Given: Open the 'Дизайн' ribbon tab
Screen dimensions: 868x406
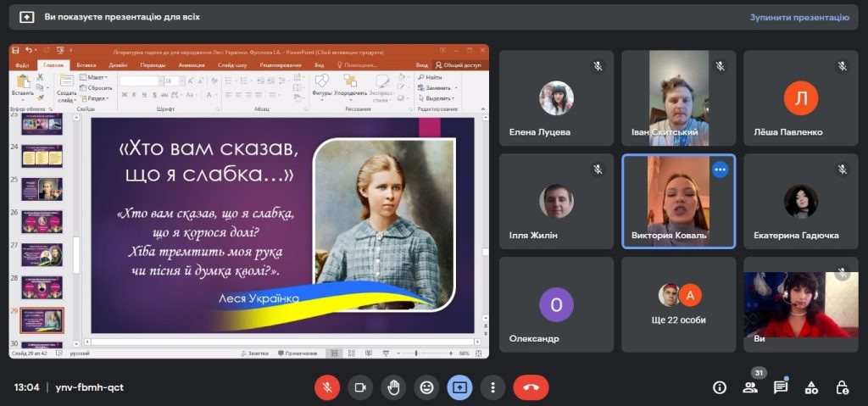Looking at the screenshot, I should click(118, 64).
